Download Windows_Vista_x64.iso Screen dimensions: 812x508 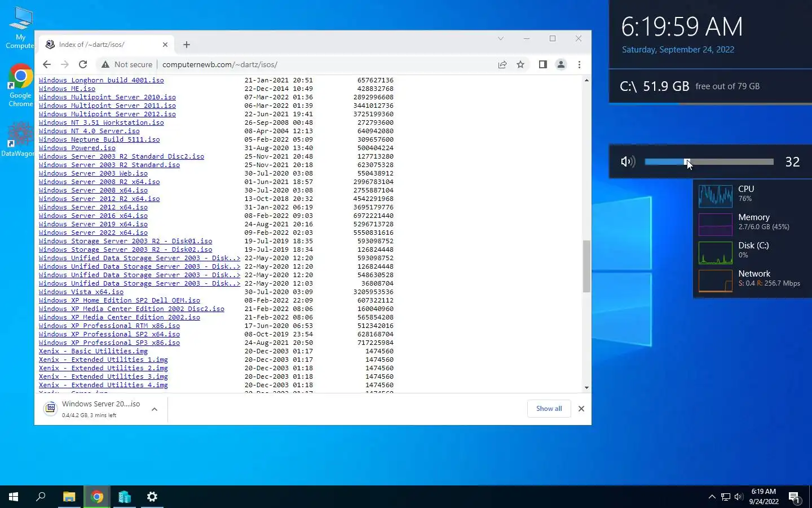pyautogui.click(x=81, y=292)
